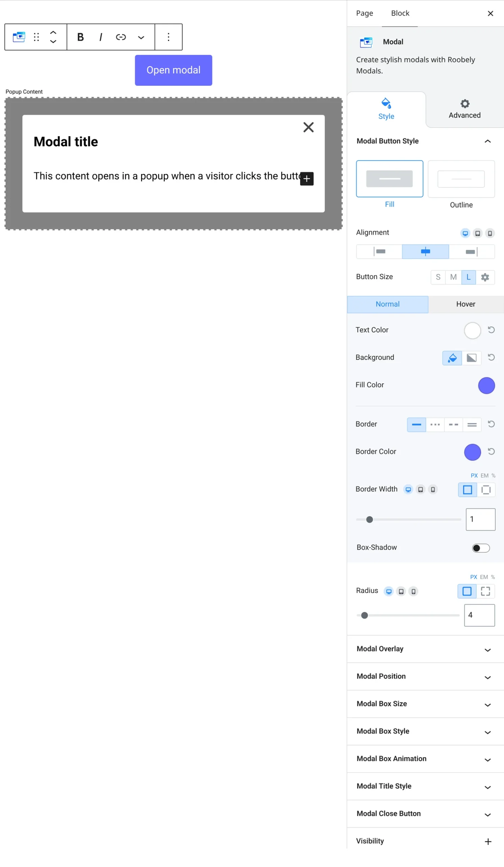This screenshot has height=867, width=504.
Task: Expand the Modal Position section
Action: tap(425, 676)
